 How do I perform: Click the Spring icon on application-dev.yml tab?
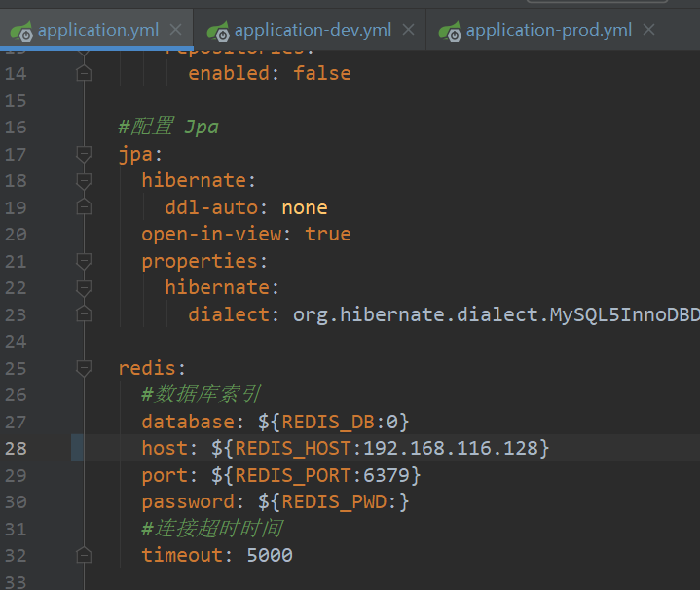click(218, 30)
